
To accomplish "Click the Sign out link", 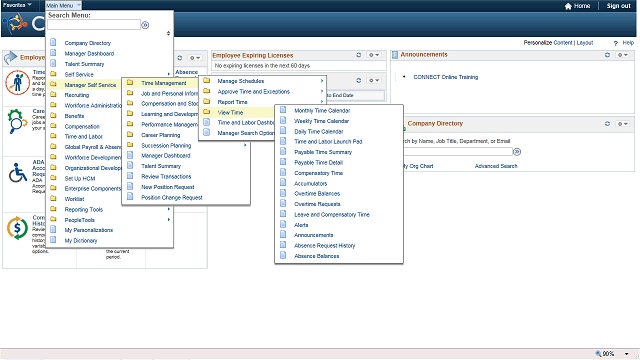I will pyautogui.click(x=618, y=6).
